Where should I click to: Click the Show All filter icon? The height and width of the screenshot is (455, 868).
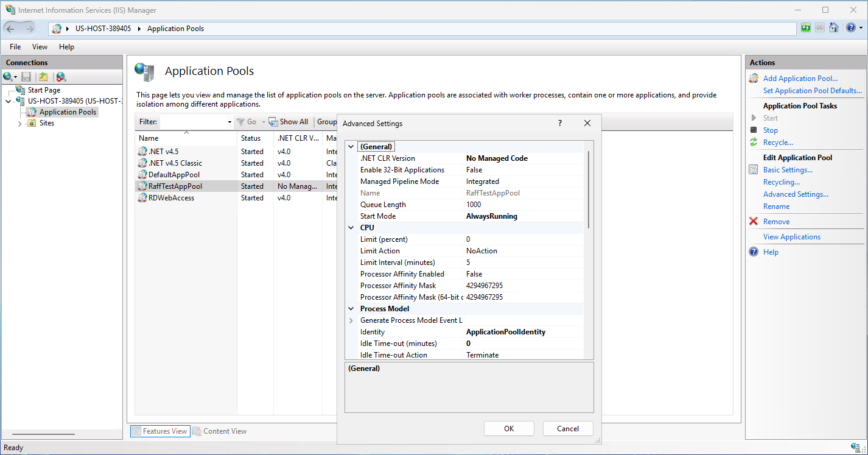[x=273, y=122]
